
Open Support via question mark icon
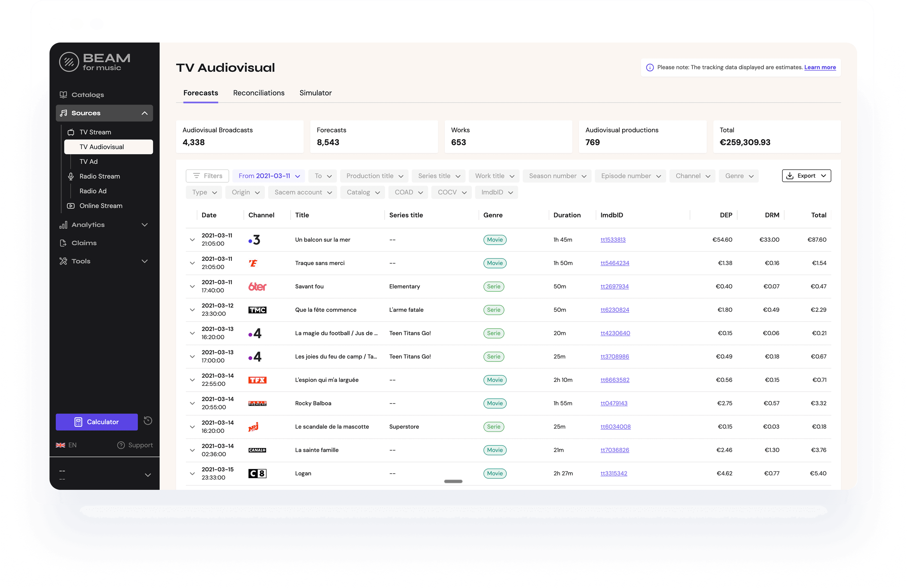point(121,445)
